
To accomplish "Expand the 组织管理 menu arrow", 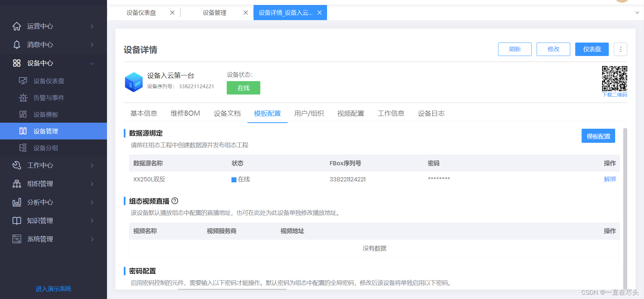I will click(92, 184).
